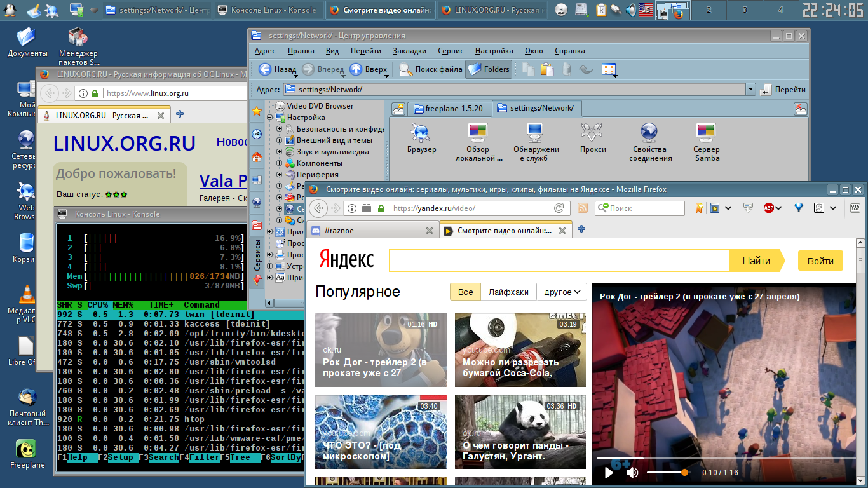Image resolution: width=868 pixels, height=488 pixels.
Task: Open the Справка menu in Konqueror
Action: pyautogui.click(x=570, y=51)
